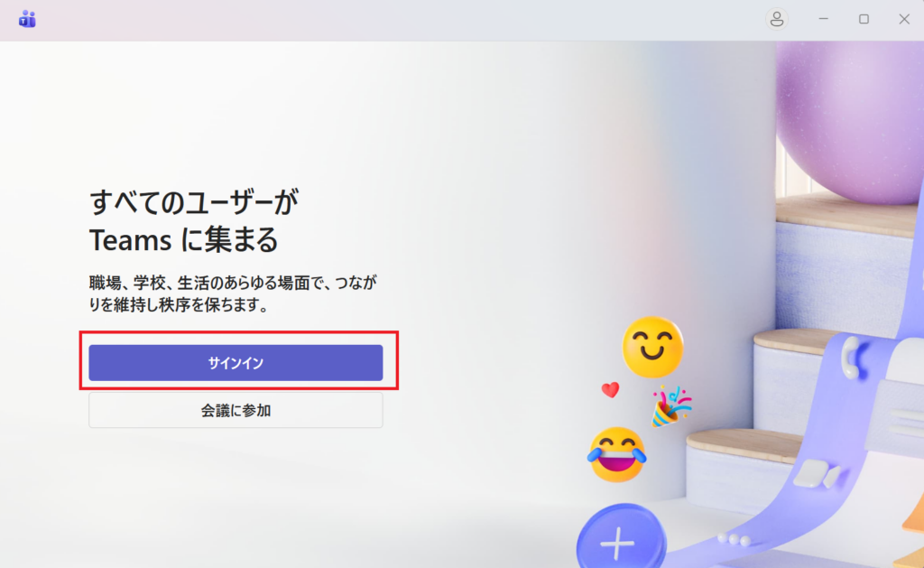Click the description text starting 職場、学校

[x=233, y=293]
